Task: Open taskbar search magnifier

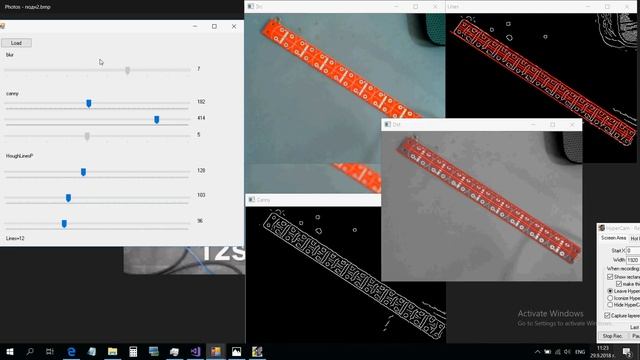Action: (30, 351)
